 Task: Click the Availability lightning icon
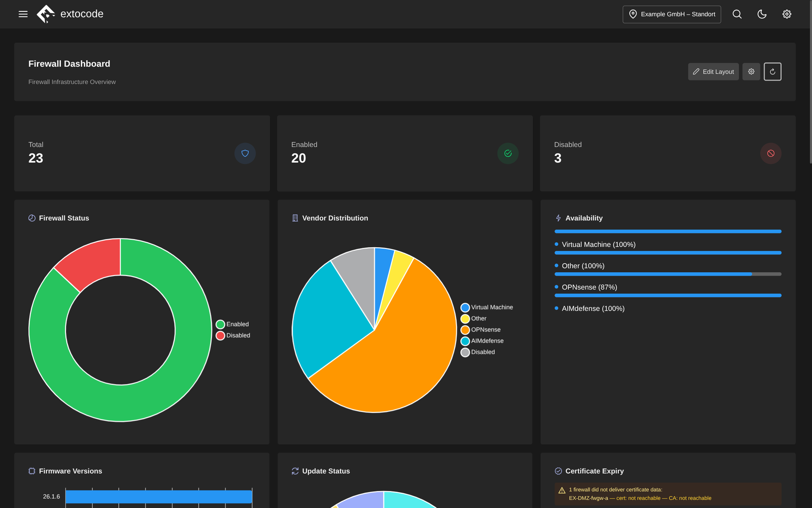(x=558, y=218)
